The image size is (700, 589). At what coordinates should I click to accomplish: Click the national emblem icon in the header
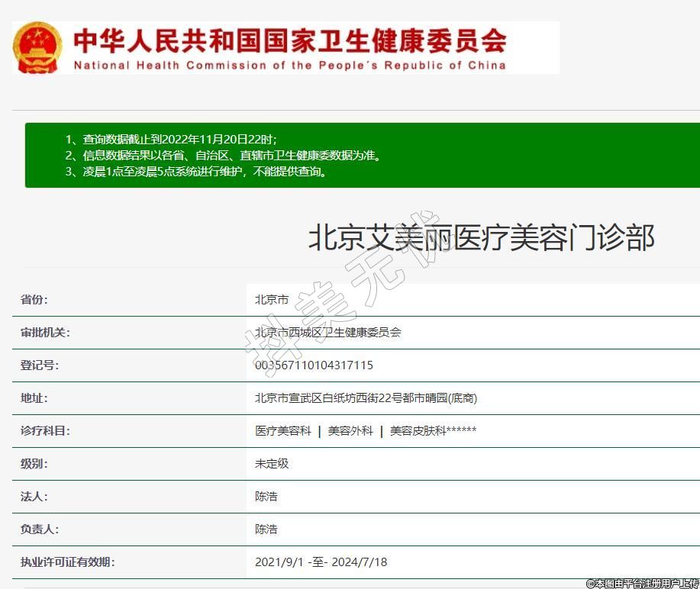[x=37, y=47]
